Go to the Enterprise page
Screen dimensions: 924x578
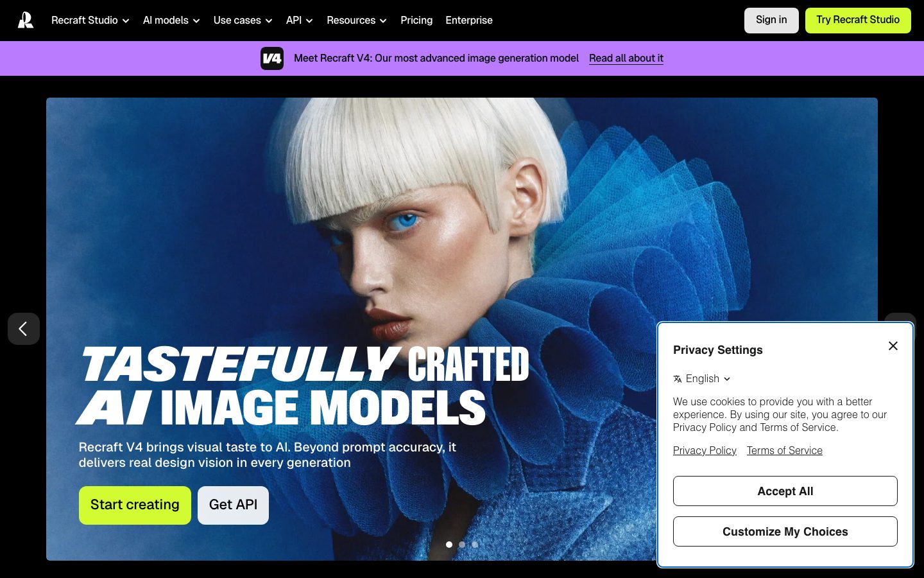469,21
